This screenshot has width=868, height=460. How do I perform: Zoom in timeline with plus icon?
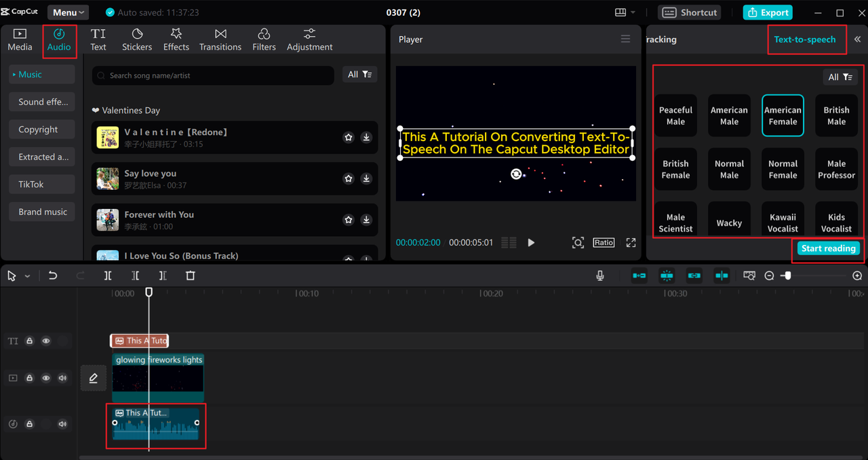pyautogui.click(x=857, y=275)
